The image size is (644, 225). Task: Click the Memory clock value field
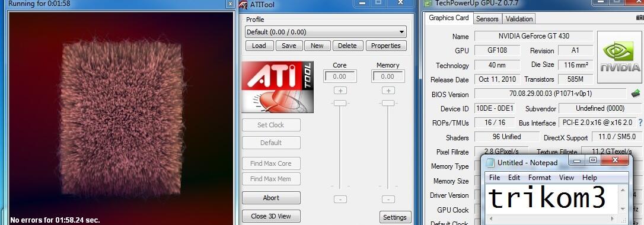388,76
